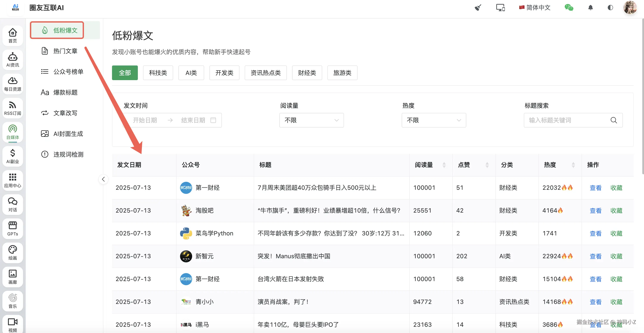
Task: Toggle dark mode contrast icon
Action: pyautogui.click(x=610, y=8)
